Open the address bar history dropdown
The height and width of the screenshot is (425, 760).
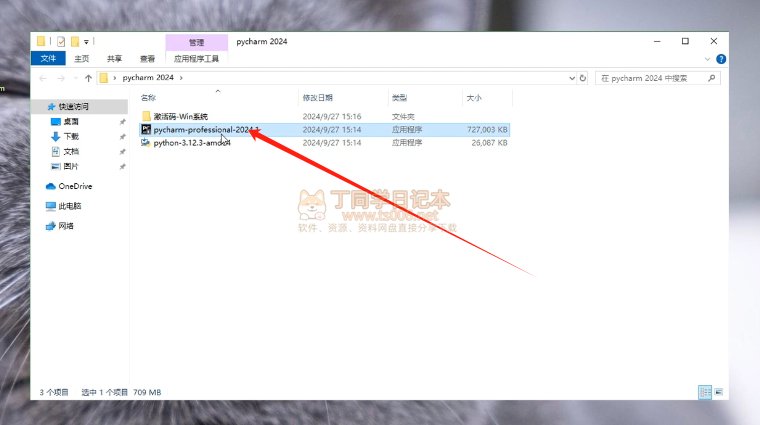click(x=572, y=78)
